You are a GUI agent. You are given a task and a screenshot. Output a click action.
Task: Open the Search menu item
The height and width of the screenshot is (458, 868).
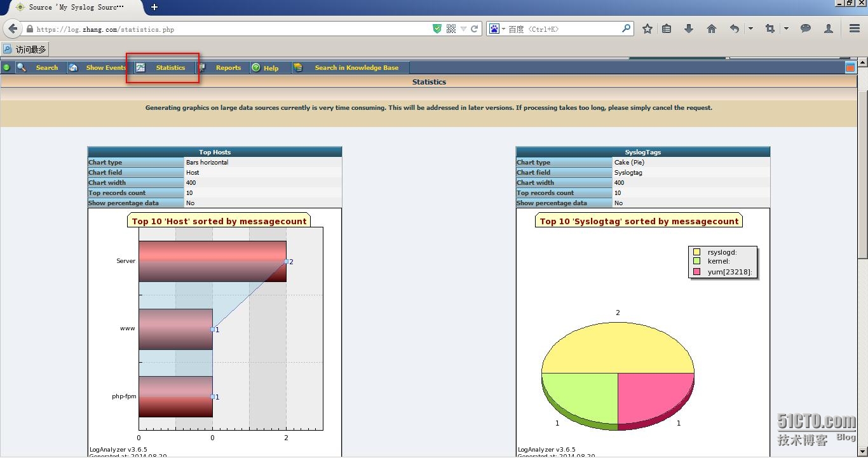(47, 67)
